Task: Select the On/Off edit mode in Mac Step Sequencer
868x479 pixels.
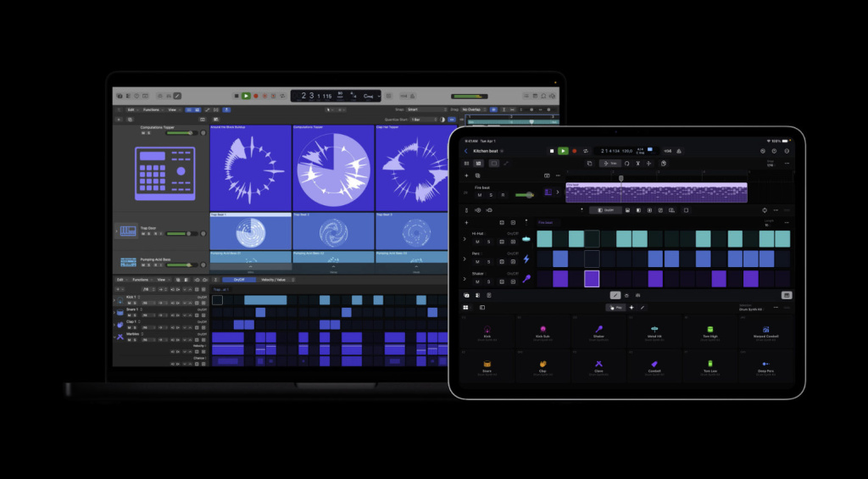Action: coord(239,280)
